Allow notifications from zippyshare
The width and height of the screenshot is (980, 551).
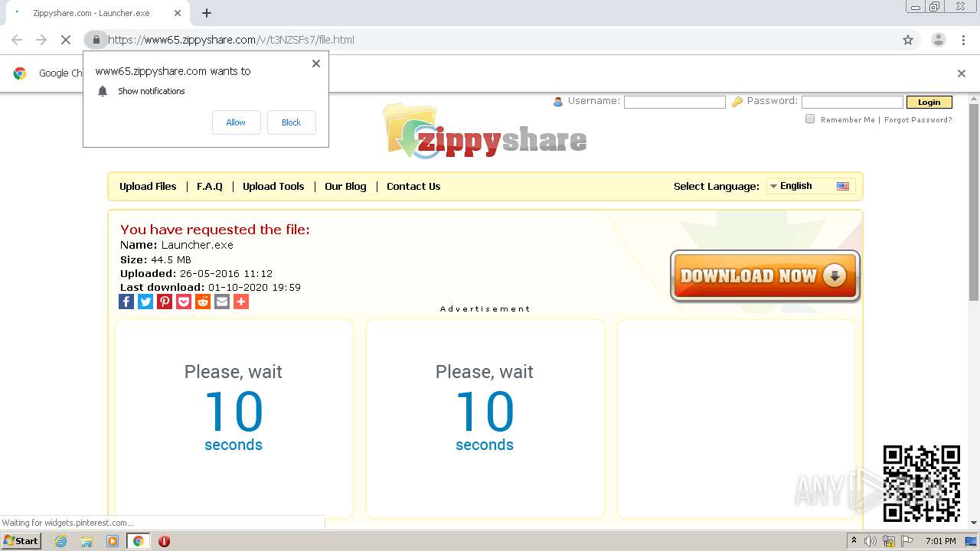[236, 122]
